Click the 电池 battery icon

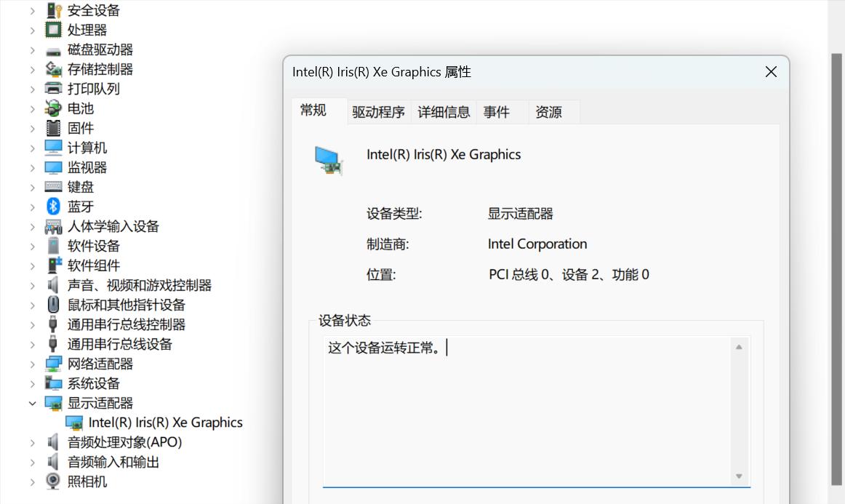tap(53, 108)
